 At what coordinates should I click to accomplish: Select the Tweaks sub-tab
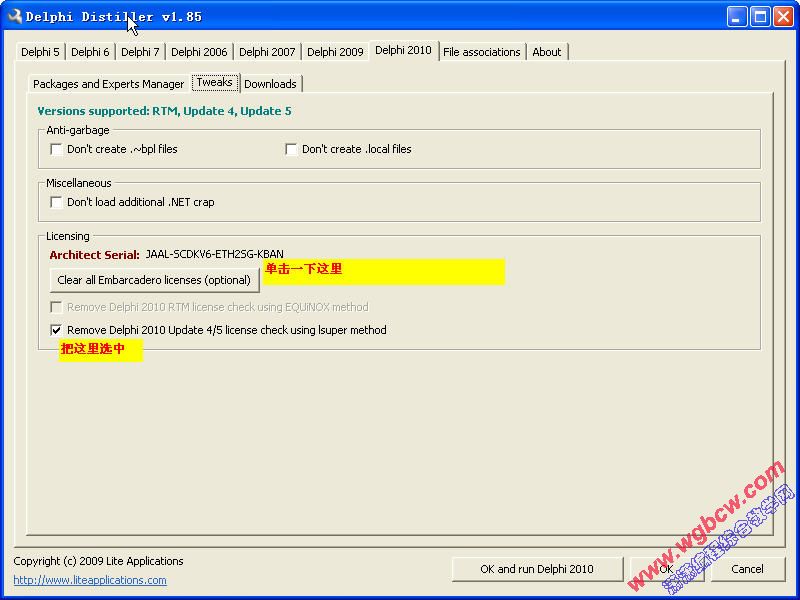click(x=214, y=83)
